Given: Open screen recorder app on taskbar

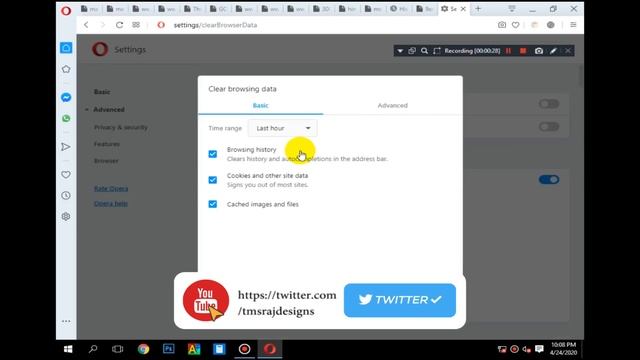Looking at the screenshot, I should (244, 349).
